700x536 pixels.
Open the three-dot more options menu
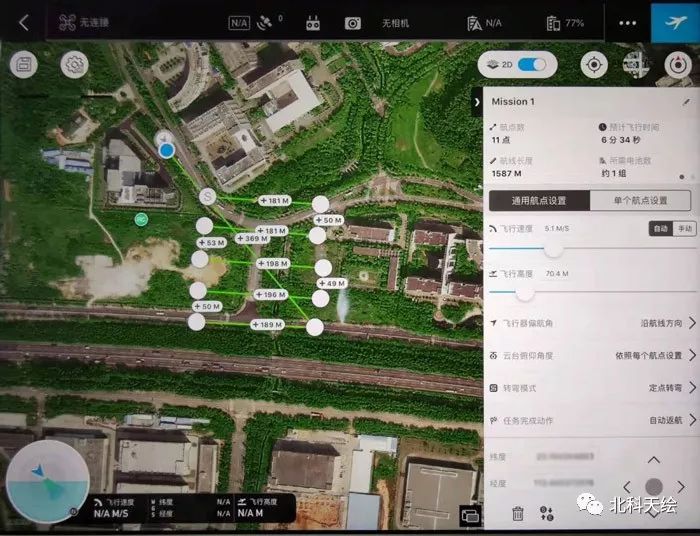point(627,22)
